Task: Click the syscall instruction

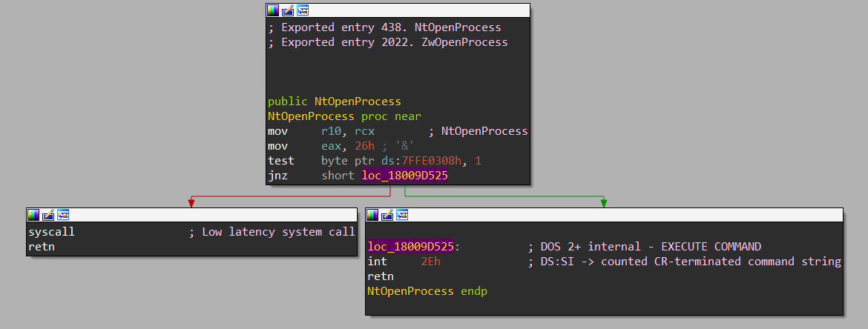Action: (x=51, y=232)
